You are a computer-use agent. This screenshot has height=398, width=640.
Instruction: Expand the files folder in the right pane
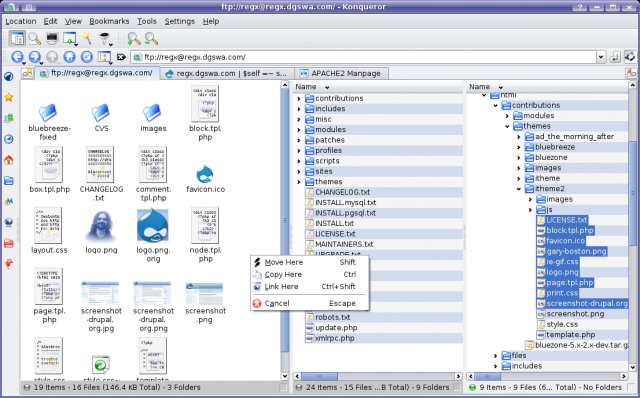point(496,356)
